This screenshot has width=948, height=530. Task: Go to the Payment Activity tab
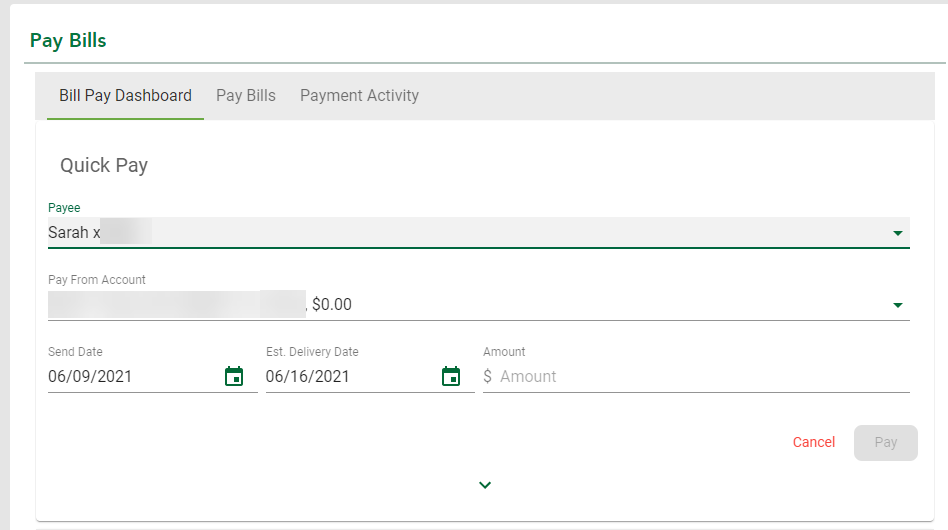[360, 95]
